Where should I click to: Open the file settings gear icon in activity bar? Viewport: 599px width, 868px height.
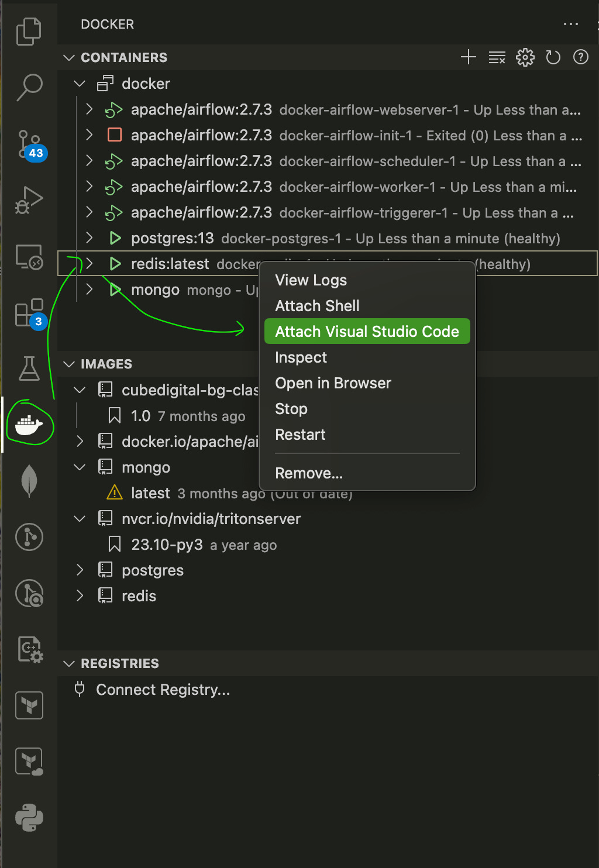30,649
